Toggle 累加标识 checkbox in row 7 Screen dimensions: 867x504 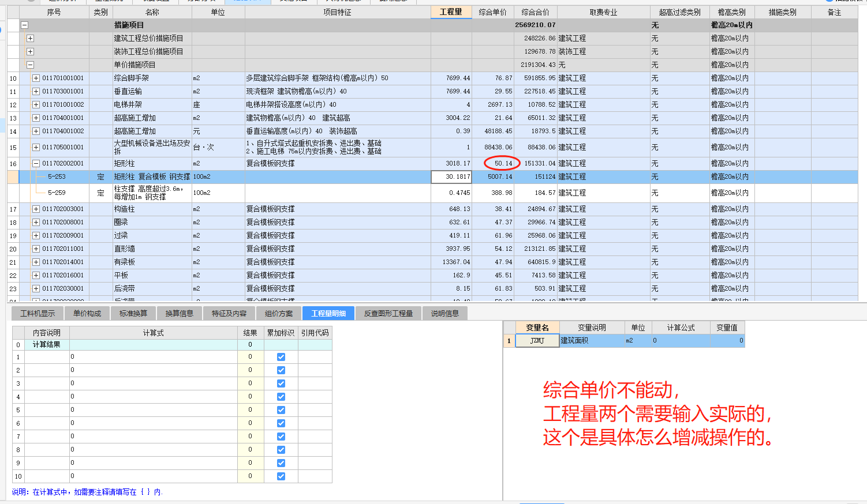(281, 437)
